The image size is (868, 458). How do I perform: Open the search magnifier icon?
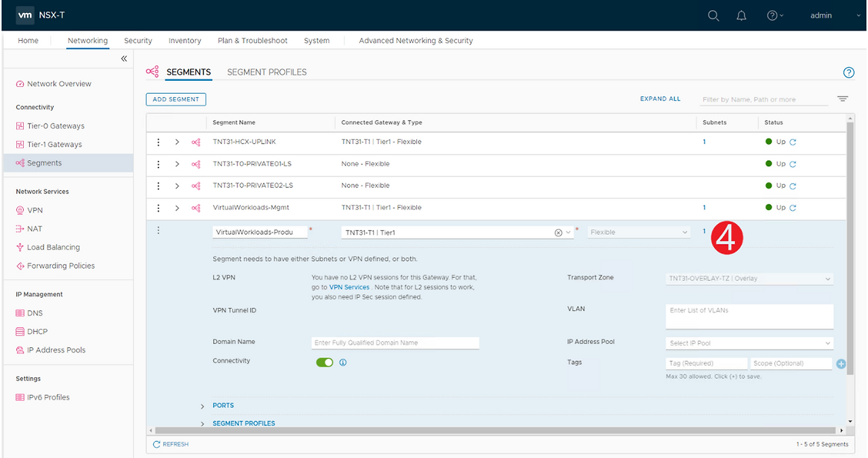point(713,16)
